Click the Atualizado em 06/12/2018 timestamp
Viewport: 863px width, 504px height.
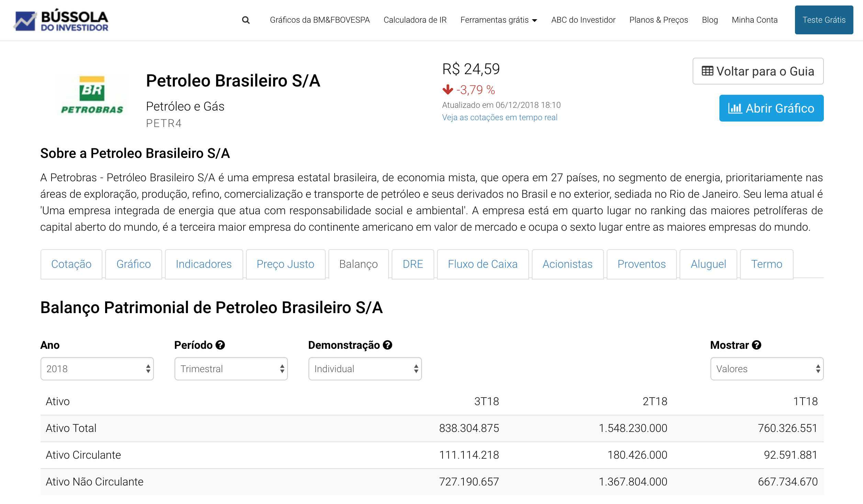click(x=501, y=105)
